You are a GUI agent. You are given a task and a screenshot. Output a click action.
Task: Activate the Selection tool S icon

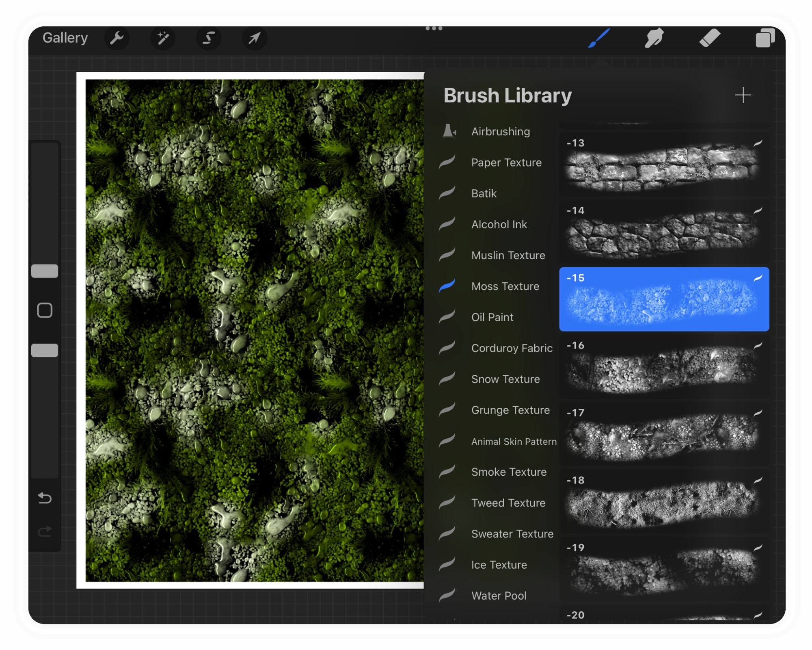tap(209, 38)
